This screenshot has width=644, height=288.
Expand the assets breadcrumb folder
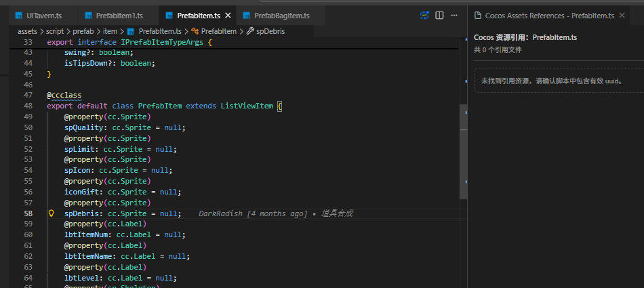pyautogui.click(x=28, y=31)
